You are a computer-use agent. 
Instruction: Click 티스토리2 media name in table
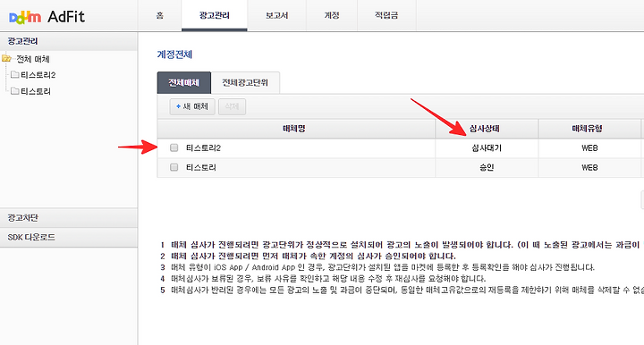pyautogui.click(x=203, y=148)
